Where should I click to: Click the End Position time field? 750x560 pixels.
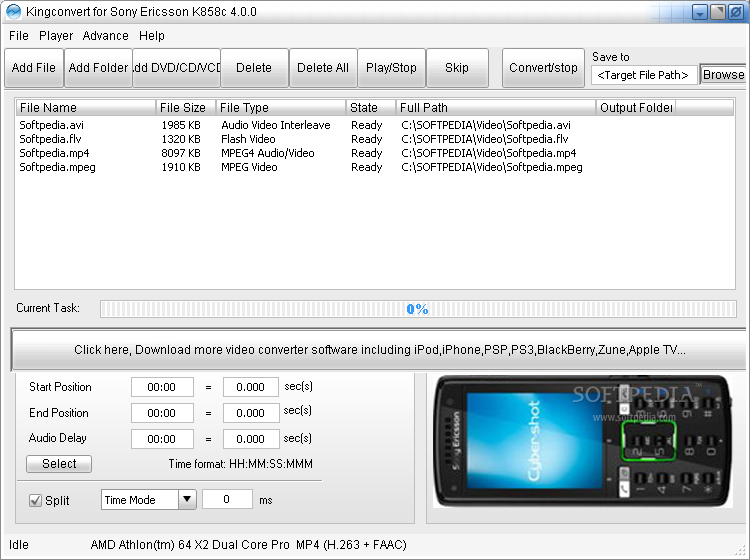162,413
